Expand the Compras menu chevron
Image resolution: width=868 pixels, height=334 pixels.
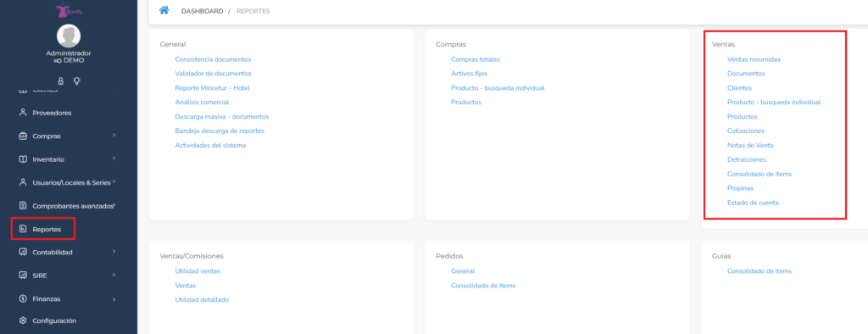pyautogui.click(x=114, y=135)
